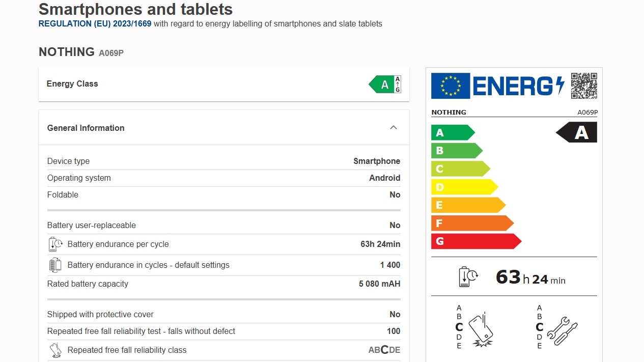Click the battery endurance per cycle icon
Screen dimensions: 644x362
55,244
